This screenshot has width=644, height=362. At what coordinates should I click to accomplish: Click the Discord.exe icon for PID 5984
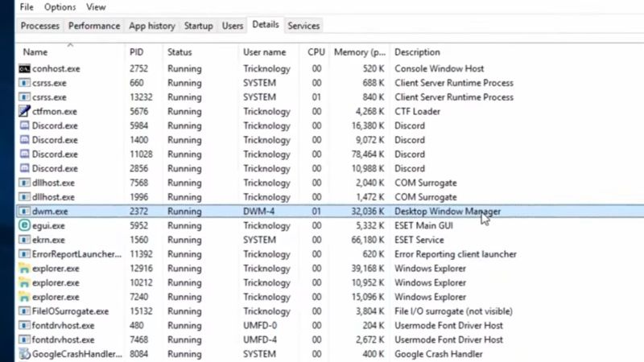tap(24, 125)
